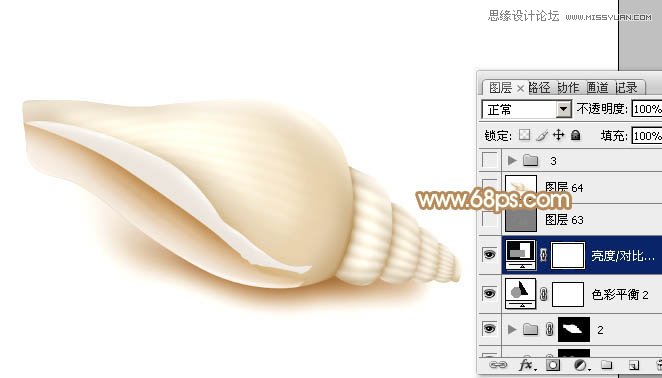Create a new group with the bottom folder icon

(607, 365)
